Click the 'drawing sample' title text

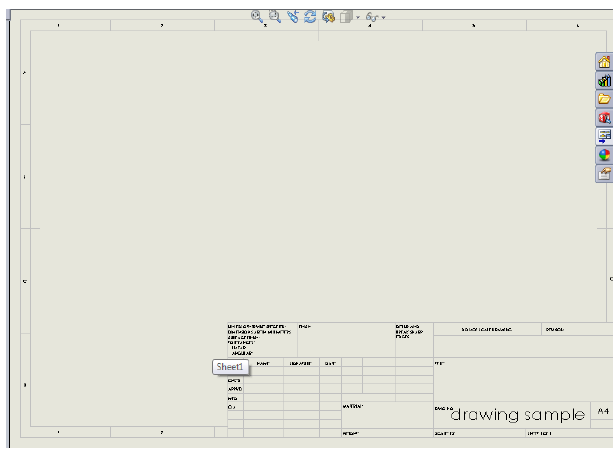[517, 415]
